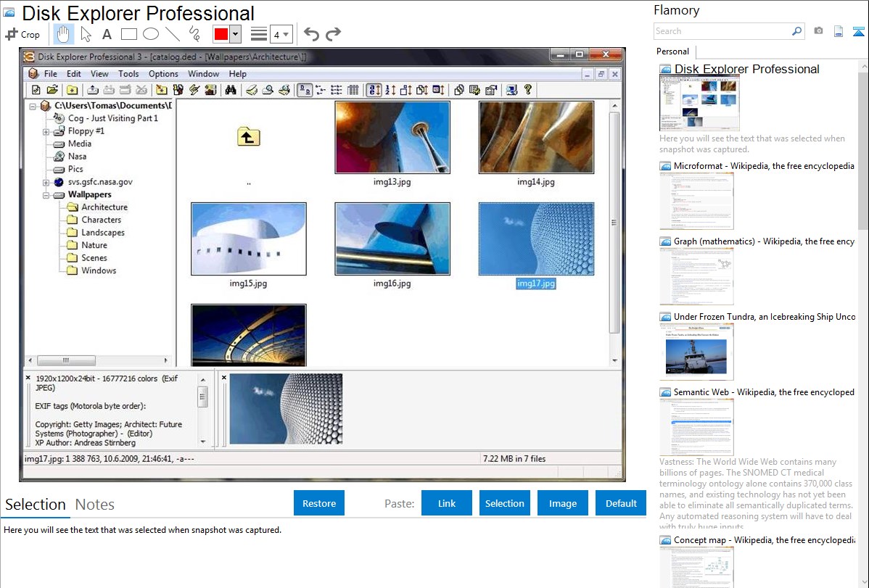Image resolution: width=869 pixels, height=588 pixels.
Task: Click the question mark Help icon
Action: pos(528,90)
